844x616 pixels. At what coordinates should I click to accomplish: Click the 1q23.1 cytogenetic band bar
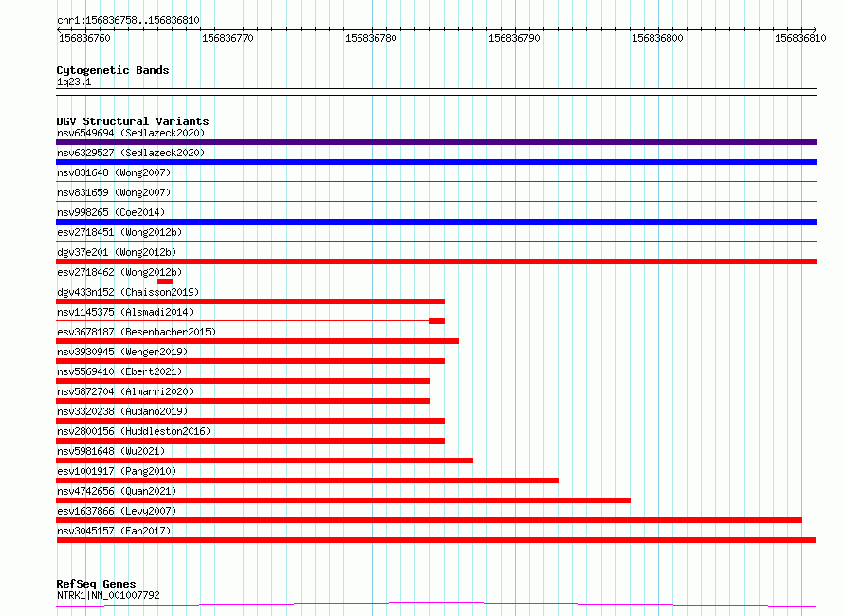[436, 92]
